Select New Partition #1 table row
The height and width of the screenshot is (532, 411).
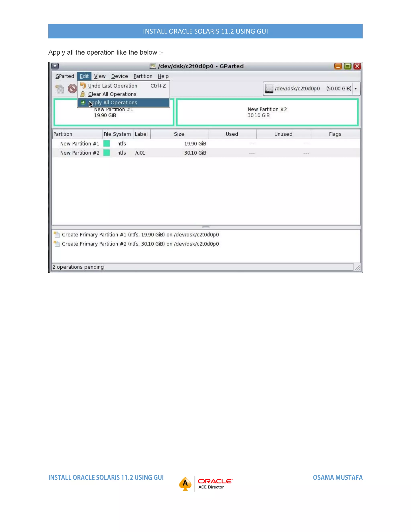(206, 144)
